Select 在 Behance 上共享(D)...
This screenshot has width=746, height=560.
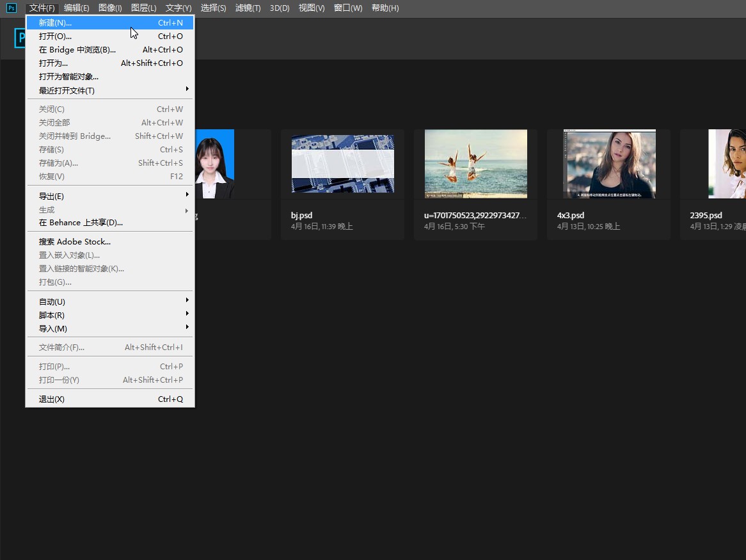point(110,223)
